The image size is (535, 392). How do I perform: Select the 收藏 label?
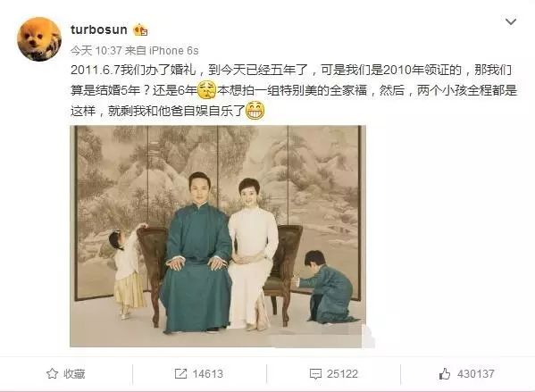(x=74, y=374)
